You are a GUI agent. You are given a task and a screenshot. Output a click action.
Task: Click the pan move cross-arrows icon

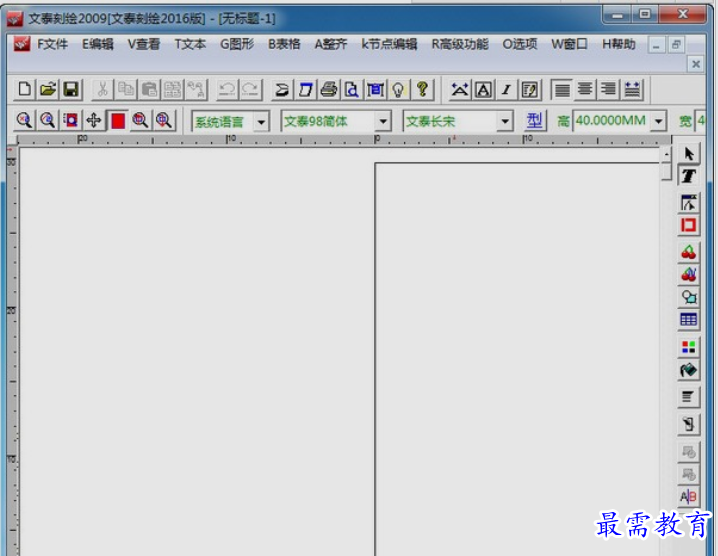coord(94,120)
